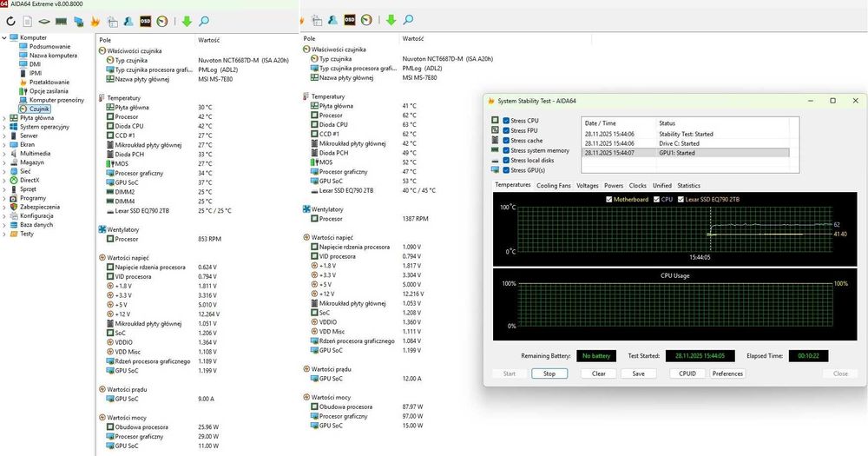Toggle the Stress local disks checkbox

click(x=506, y=160)
